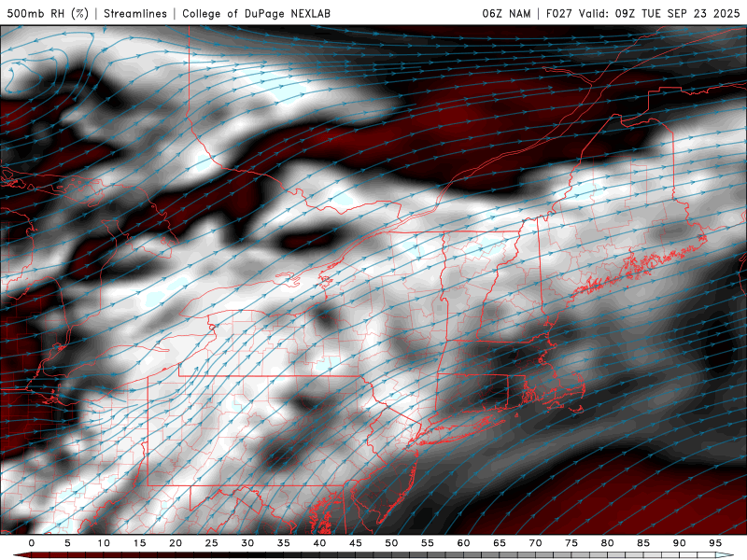Click the legend value '70'

click(x=535, y=543)
